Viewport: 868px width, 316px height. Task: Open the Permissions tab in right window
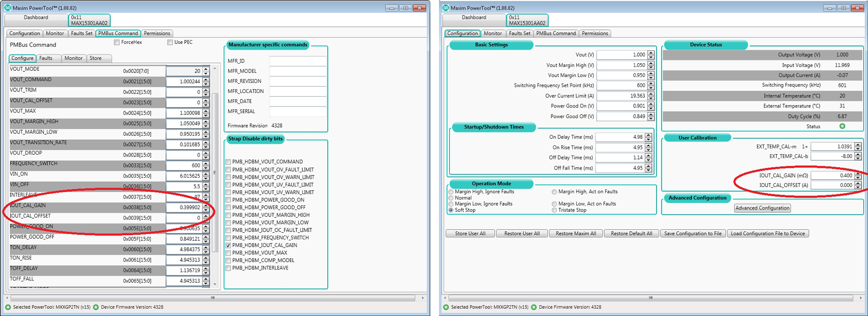[x=595, y=33]
